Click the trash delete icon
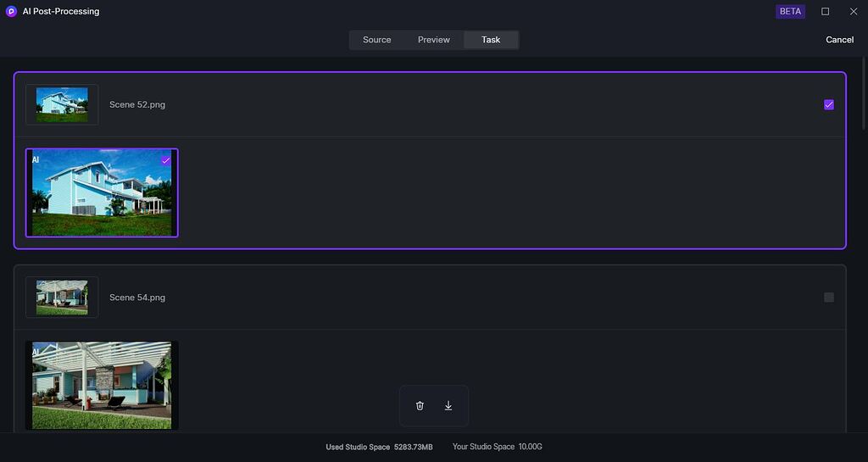 [420, 406]
